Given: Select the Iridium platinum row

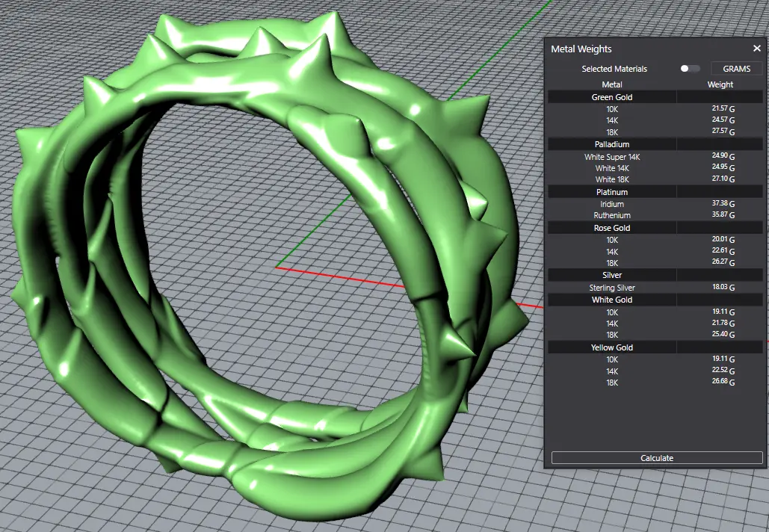Looking at the screenshot, I should coord(612,204).
